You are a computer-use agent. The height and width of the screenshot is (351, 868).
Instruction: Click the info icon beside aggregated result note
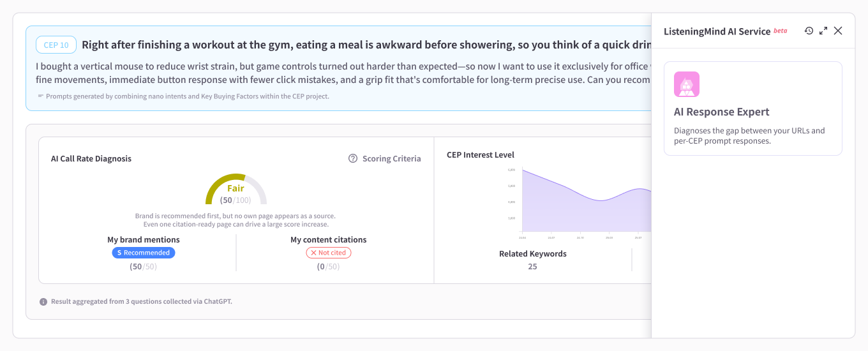[43, 302]
